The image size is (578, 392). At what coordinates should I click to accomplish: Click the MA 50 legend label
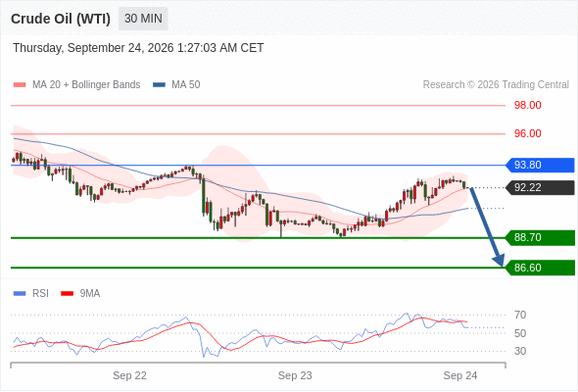[186, 85]
